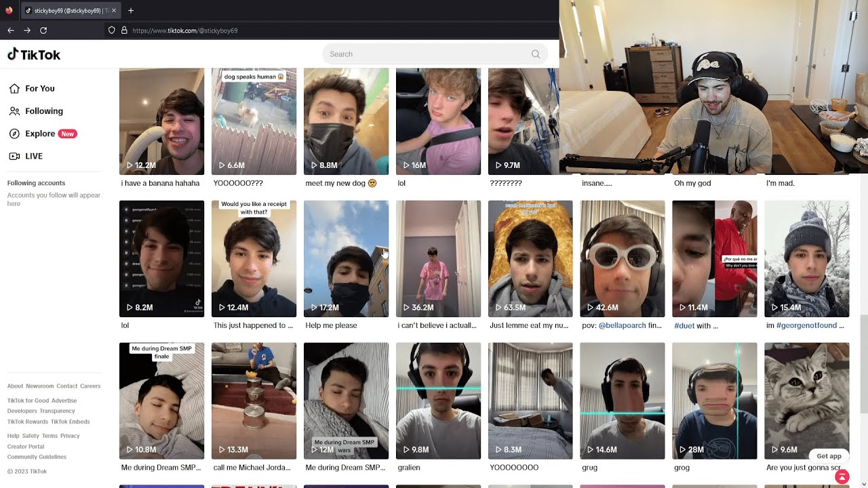868x488 pixels.
Task: Click the Transparency footer link
Action: click(x=57, y=411)
